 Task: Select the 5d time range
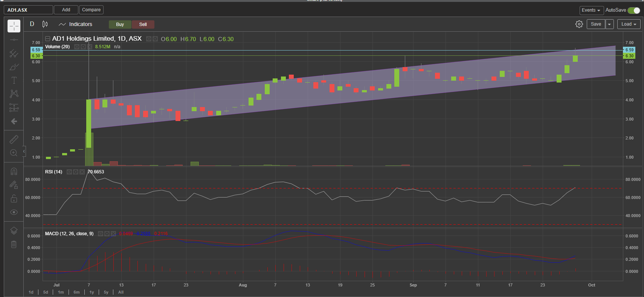pyautogui.click(x=46, y=292)
